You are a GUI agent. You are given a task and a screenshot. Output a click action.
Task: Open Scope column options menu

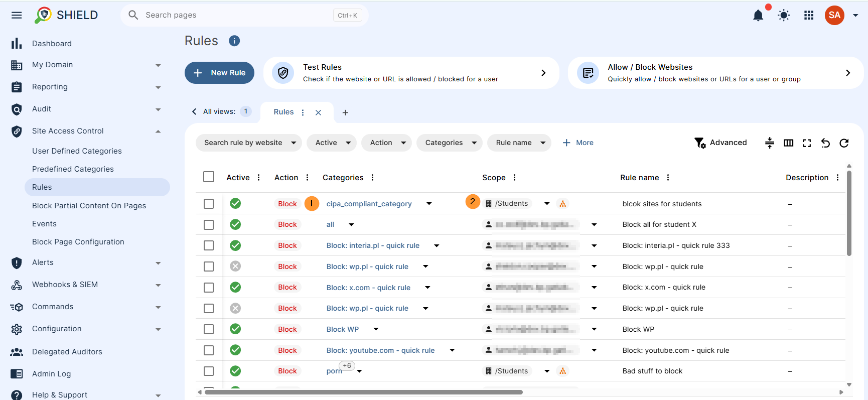click(514, 178)
